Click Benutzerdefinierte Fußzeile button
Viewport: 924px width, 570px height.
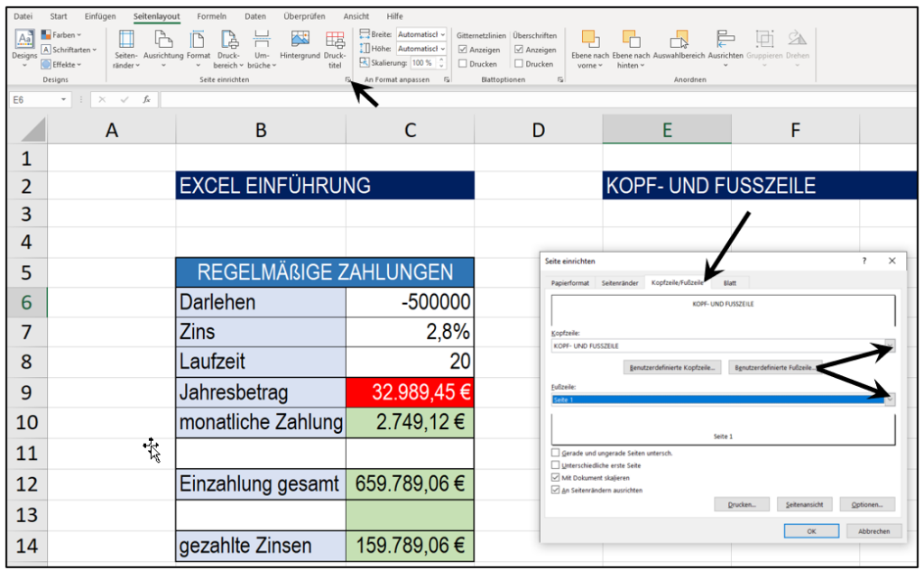tap(774, 367)
